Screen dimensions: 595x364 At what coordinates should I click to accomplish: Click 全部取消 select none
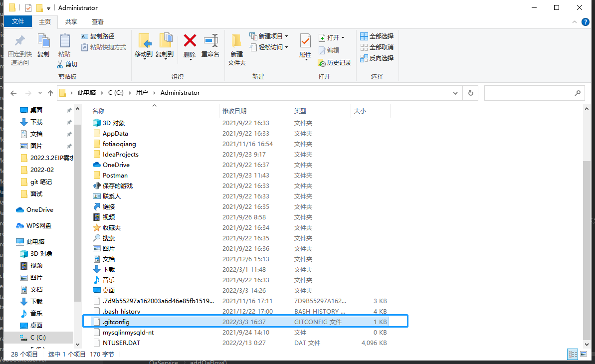click(x=377, y=47)
